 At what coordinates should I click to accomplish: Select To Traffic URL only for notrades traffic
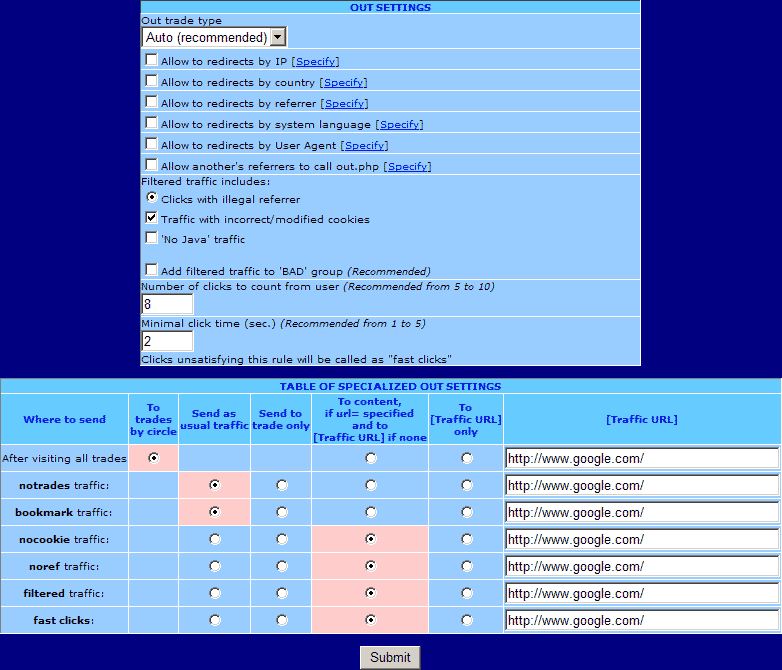(467, 485)
